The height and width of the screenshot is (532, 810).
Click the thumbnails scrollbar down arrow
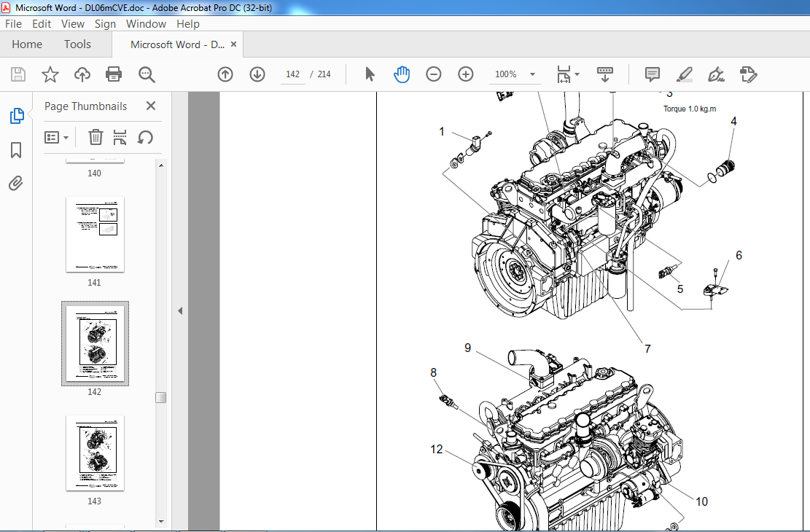click(161, 522)
